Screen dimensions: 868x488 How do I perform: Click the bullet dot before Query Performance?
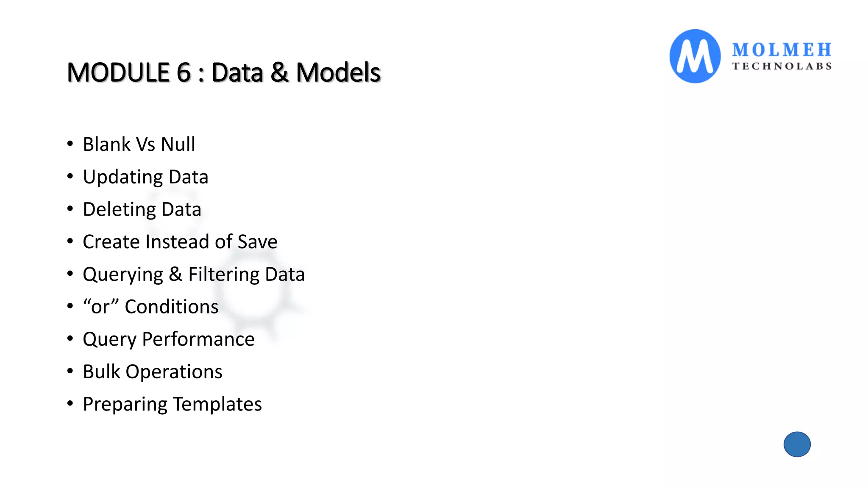70,338
